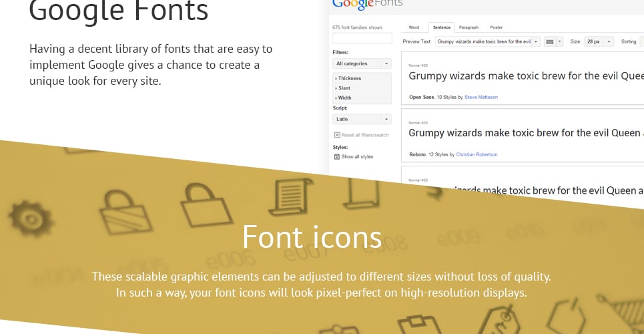Click the 'Filters:' label

[340, 53]
